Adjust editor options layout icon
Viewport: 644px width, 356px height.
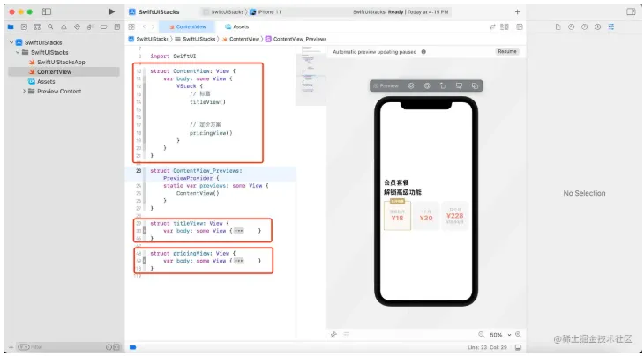tap(505, 27)
